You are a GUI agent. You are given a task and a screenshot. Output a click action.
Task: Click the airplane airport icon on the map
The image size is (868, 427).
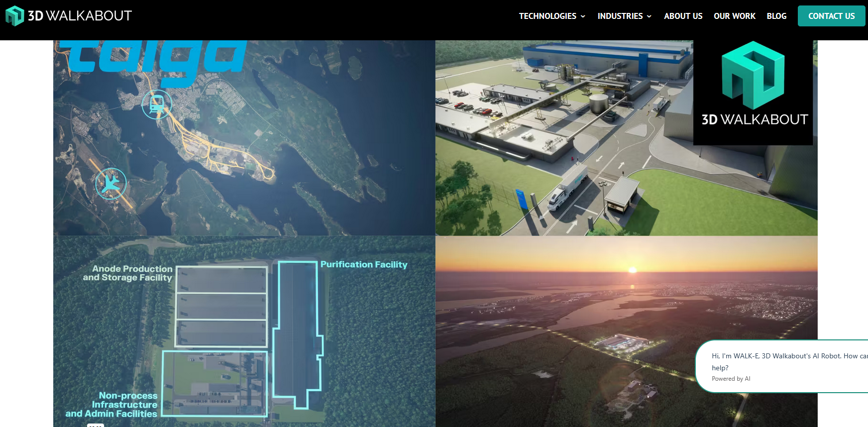pos(111,184)
